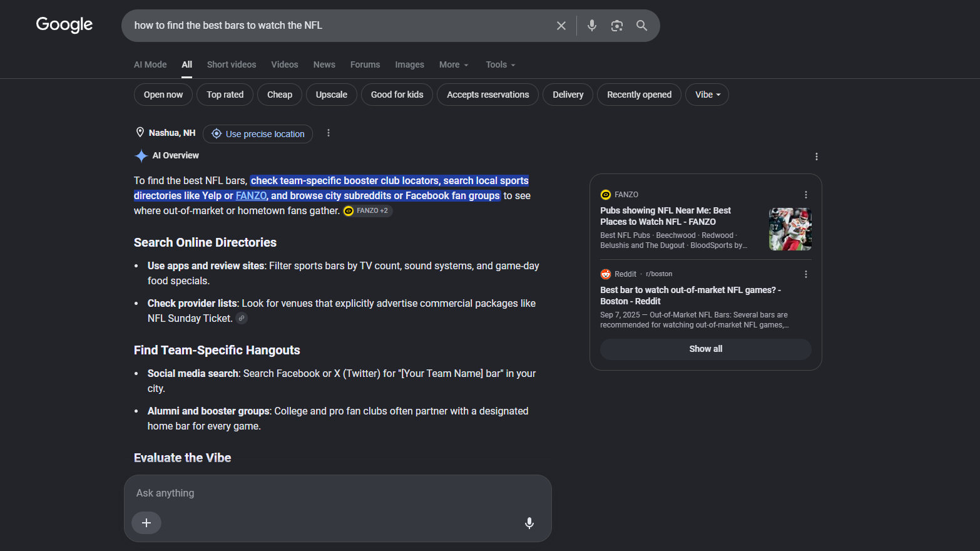Screen dimensions: 980x551
Task: Click the link icon after NFL Sunday Ticket
Action: click(242, 318)
